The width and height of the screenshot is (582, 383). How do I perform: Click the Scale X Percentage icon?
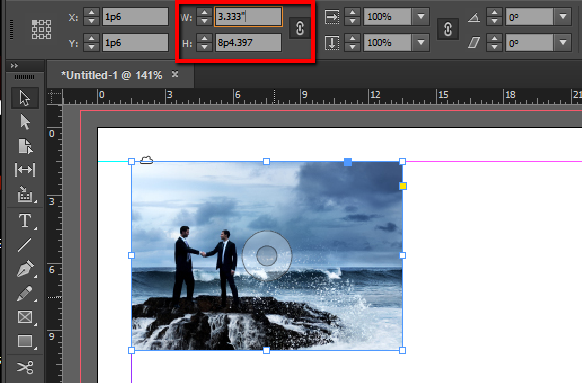332,17
